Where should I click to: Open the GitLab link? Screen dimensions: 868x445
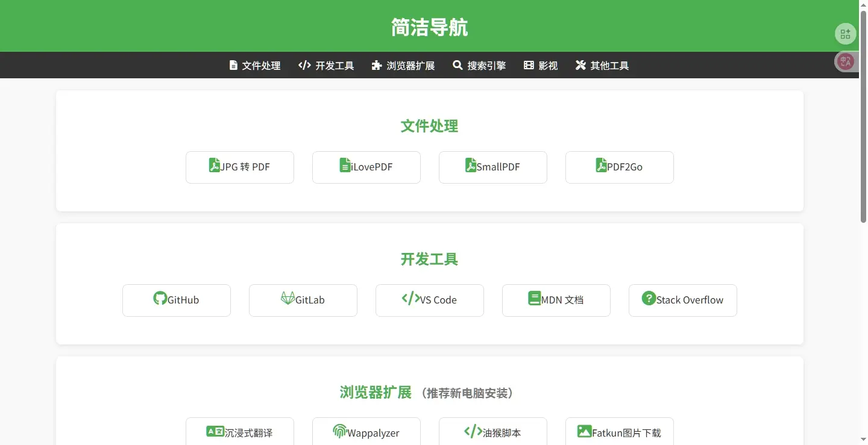303,300
